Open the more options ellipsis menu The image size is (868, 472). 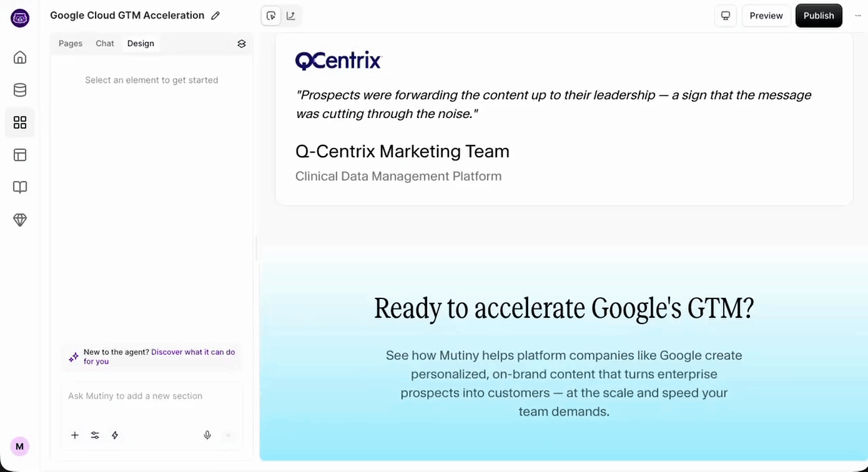(x=857, y=16)
